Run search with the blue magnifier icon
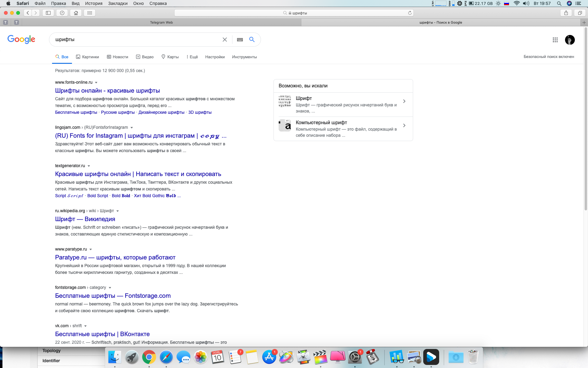Screen dimensions: 588x368 tap(252, 40)
